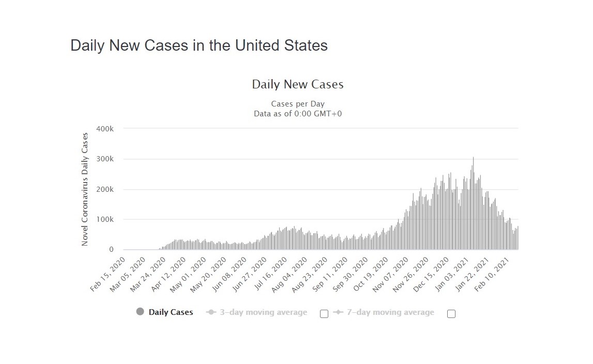Click the Jan 03, 2021 axis label
The image size is (593, 364).
coord(452,275)
